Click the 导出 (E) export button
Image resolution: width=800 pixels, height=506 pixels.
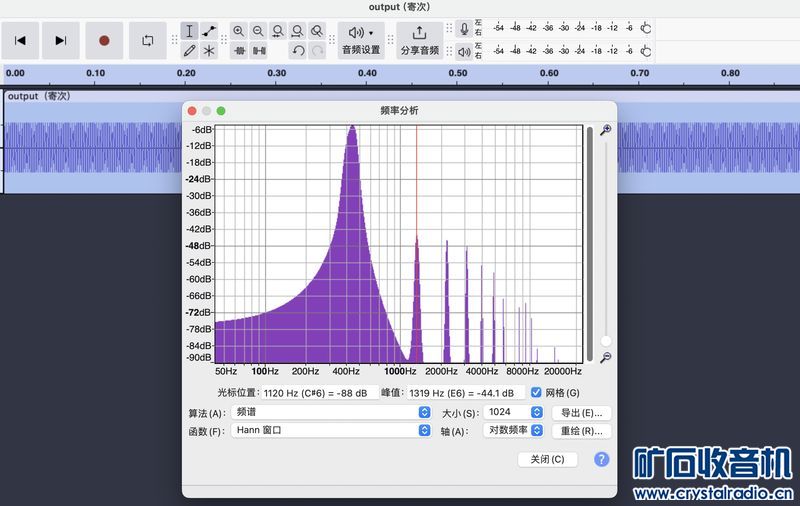click(x=581, y=412)
